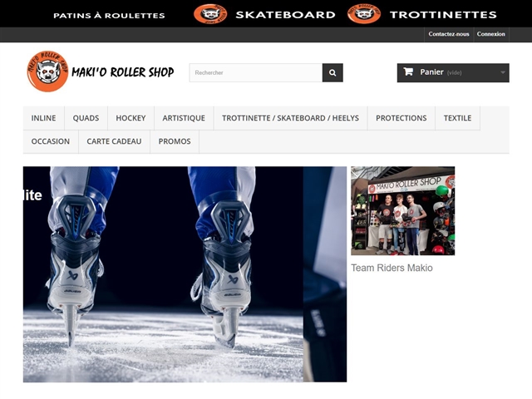Image resolution: width=532 pixels, height=399 pixels.
Task: Open the OCCASION section
Action: [51, 141]
